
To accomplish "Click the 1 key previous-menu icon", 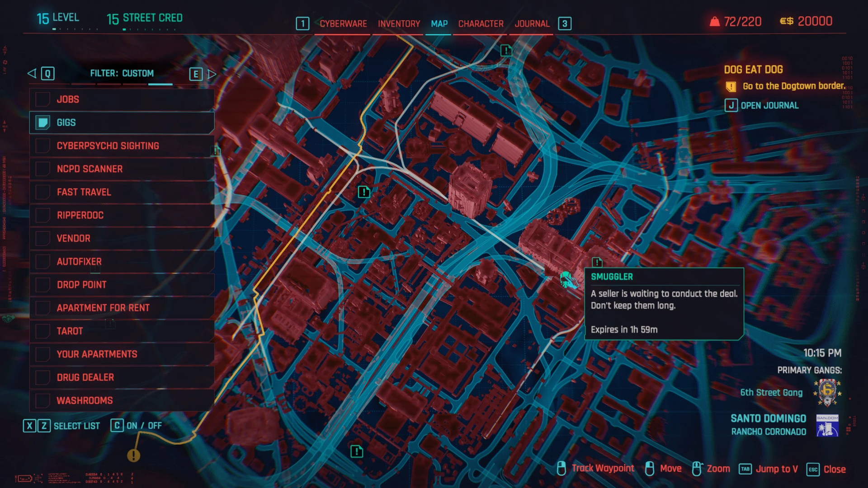I will click(302, 23).
